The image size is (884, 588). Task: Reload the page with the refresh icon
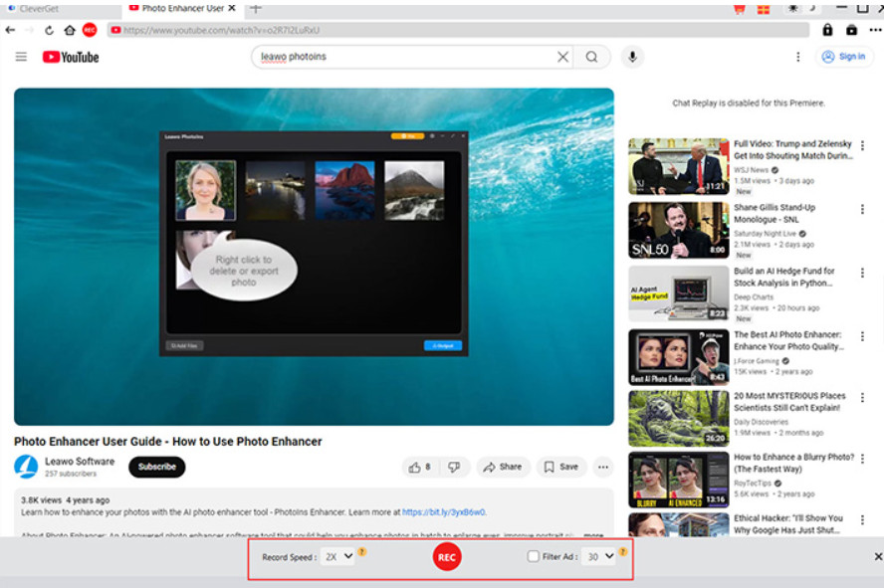[49, 30]
